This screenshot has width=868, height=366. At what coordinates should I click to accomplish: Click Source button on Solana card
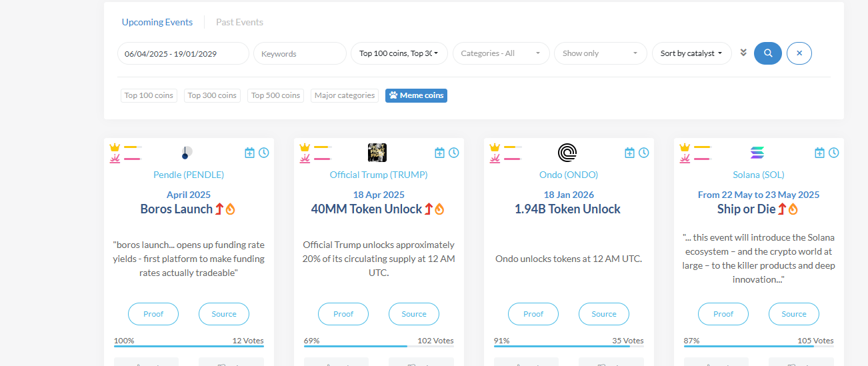(x=794, y=314)
